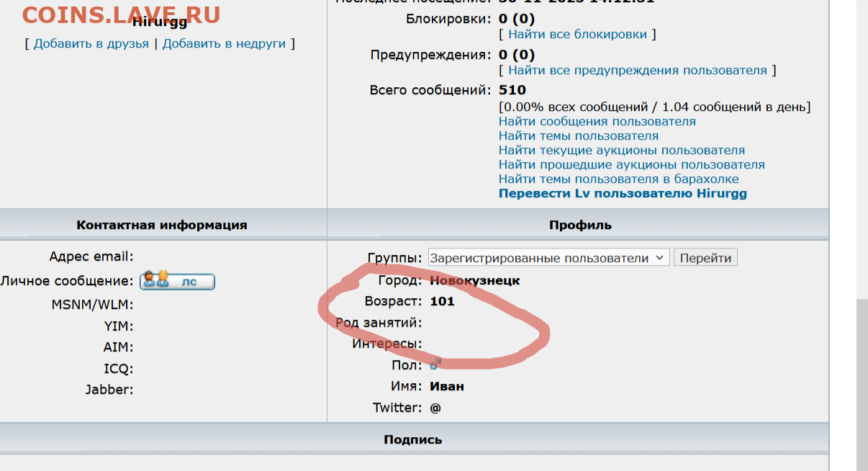
Task: Click the ЛС private message icon button
Action: point(177,281)
